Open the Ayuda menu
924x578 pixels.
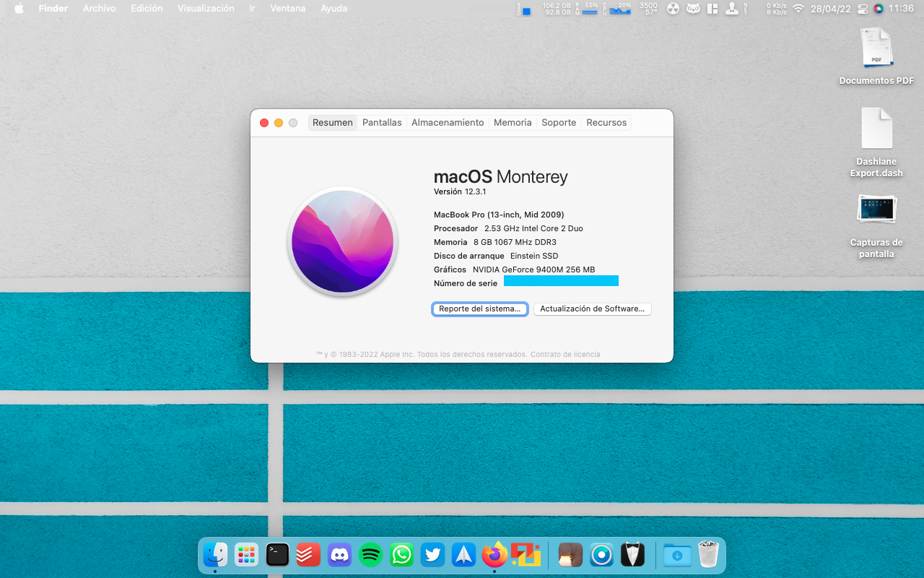[334, 9]
